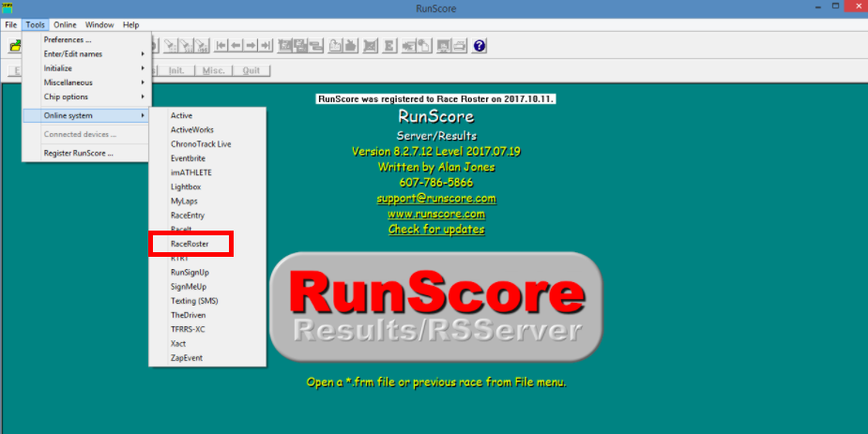Click the previous record left arrow icon

coord(236,46)
